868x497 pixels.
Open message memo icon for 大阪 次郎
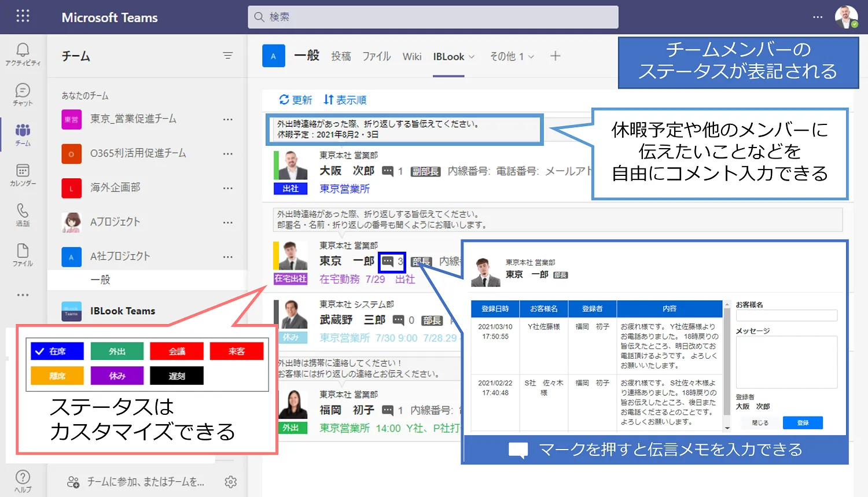[x=387, y=171]
